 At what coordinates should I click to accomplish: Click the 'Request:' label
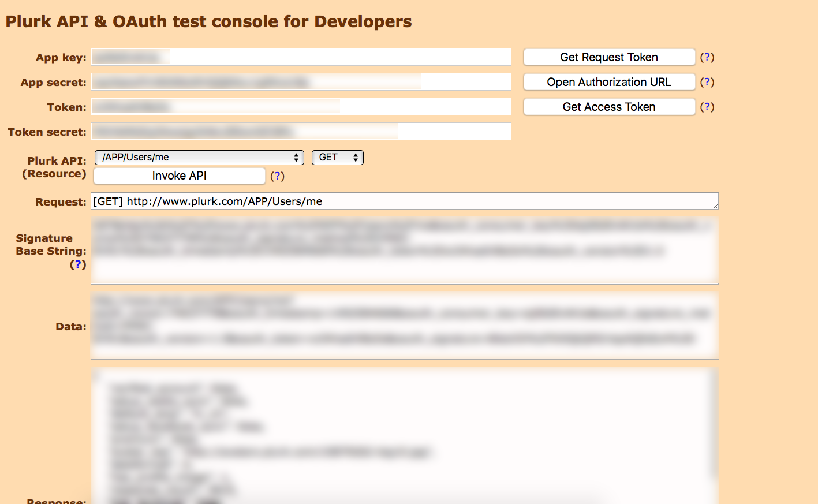[x=61, y=202]
